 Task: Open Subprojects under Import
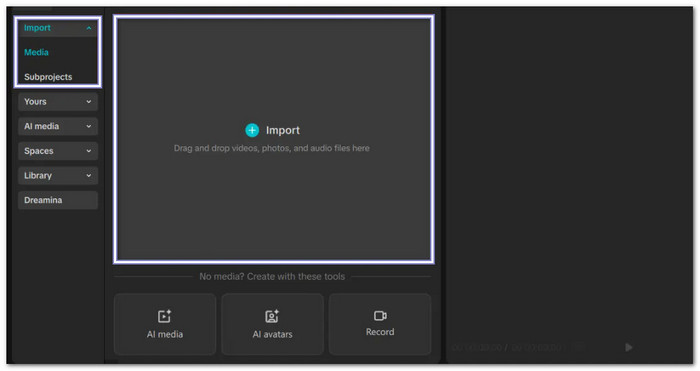tap(48, 77)
